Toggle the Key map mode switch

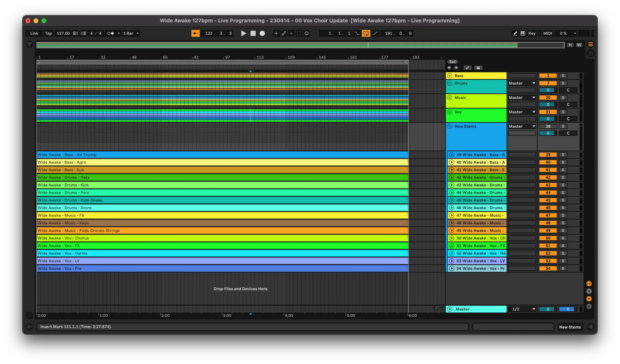[532, 33]
